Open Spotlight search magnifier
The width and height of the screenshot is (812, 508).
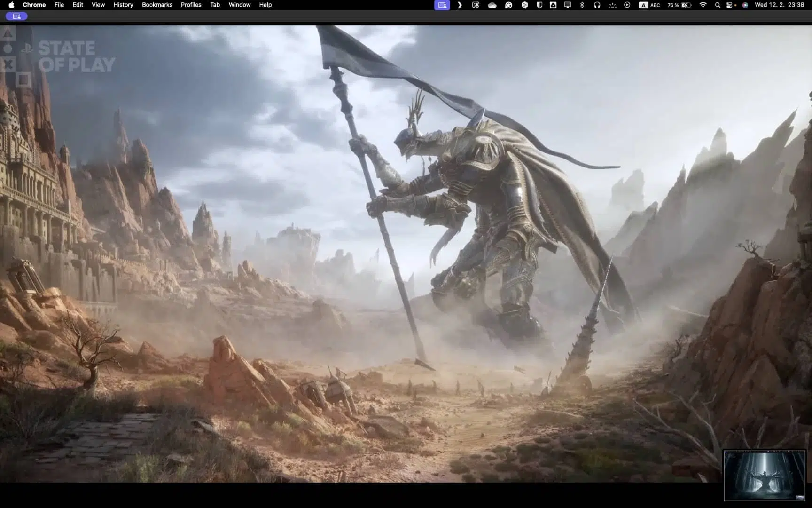point(718,5)
